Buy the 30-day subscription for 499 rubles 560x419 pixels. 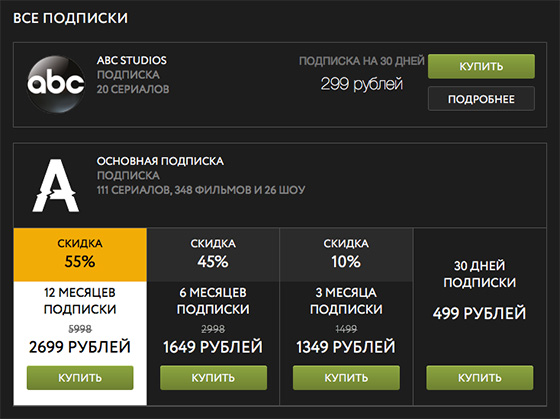(x=479, y=378)
